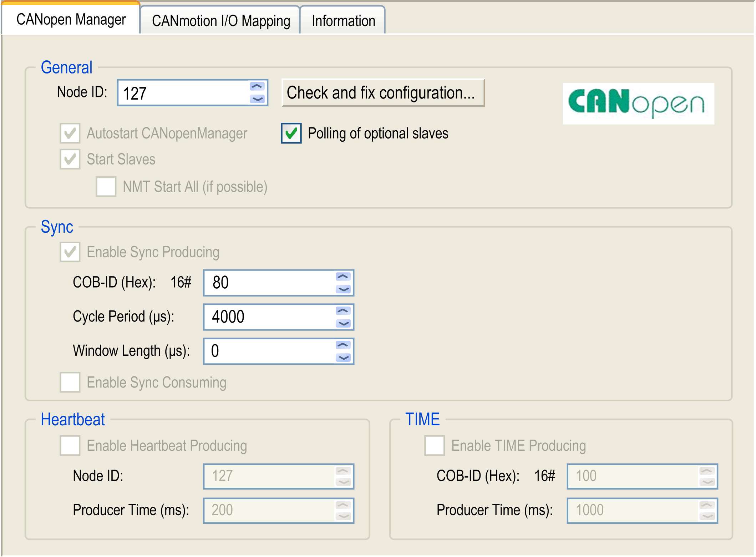Increment the General Node ID spinner up arrow
The width and height of the screenshot is (756, 557).
[257, 87]
